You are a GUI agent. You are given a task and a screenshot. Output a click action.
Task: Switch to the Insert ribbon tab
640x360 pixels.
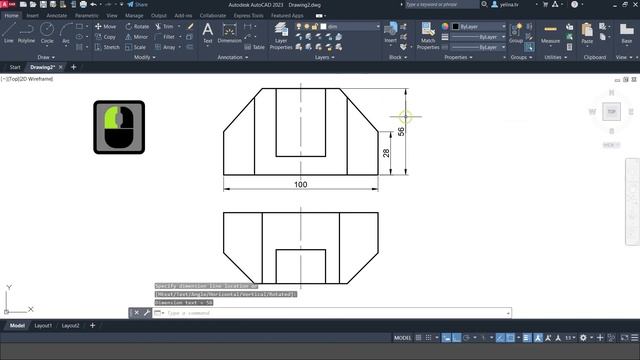point(32,16)
